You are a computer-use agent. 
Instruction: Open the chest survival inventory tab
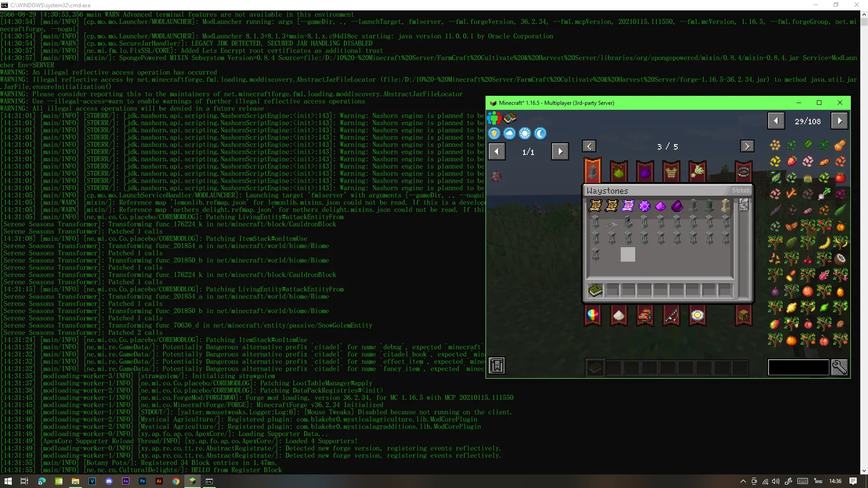(x=744, y=315)
